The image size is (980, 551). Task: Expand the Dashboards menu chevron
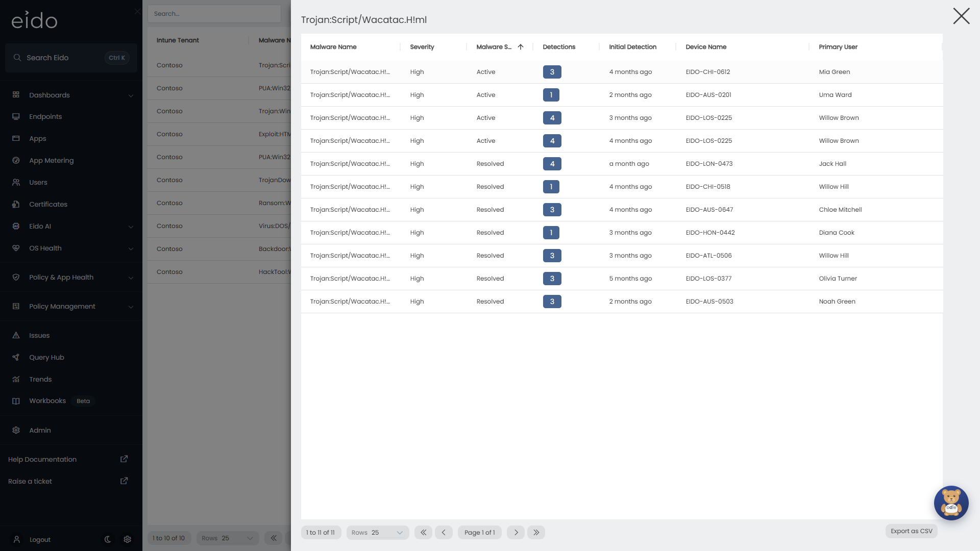tap(131, 95)
